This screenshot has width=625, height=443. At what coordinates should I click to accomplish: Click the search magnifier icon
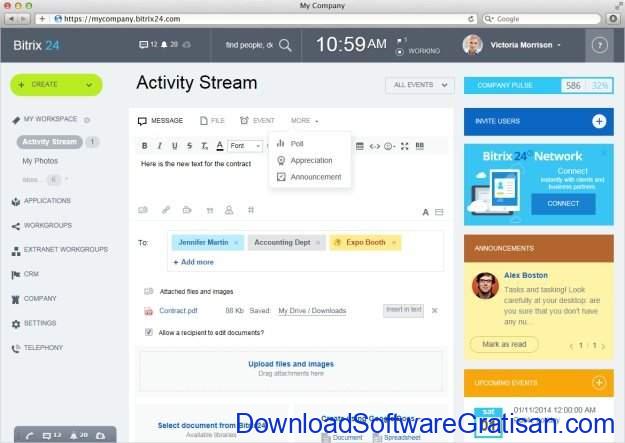(x=285, y=45)
